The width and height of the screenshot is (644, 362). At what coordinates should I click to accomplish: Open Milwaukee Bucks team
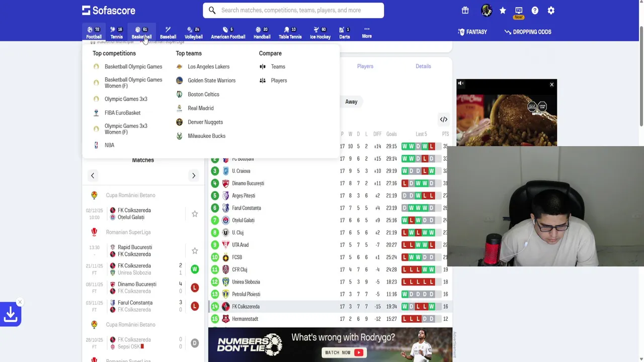tap(201, 136)
